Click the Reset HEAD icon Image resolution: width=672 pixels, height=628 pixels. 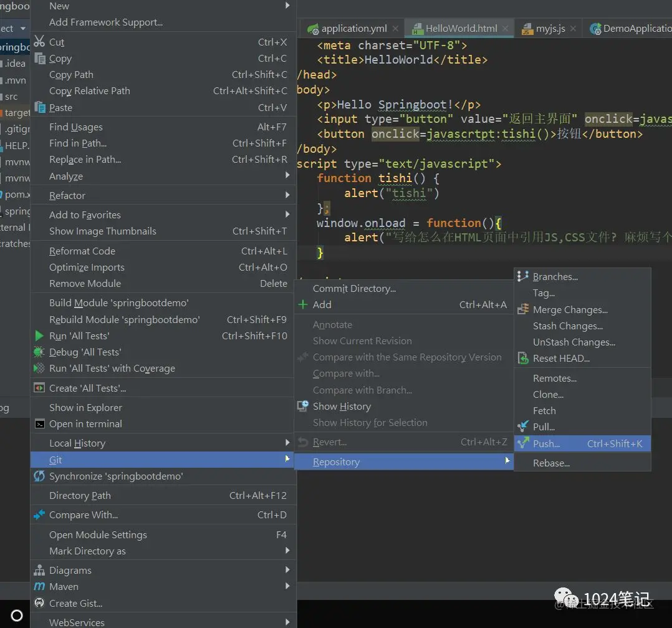tap(522, 358)
